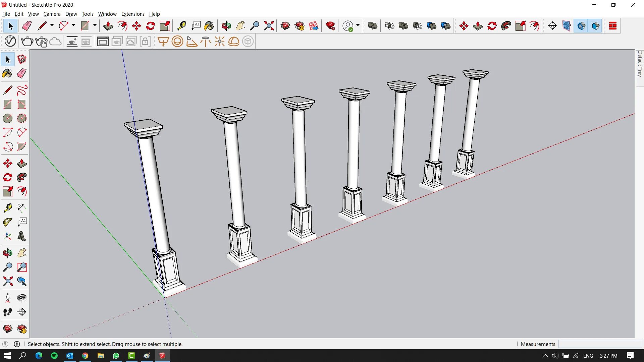The height and width of the screenshot is (362, 644).
Task: Open the Arc tool dropdown arrow
Action: (x=73, y=25)
